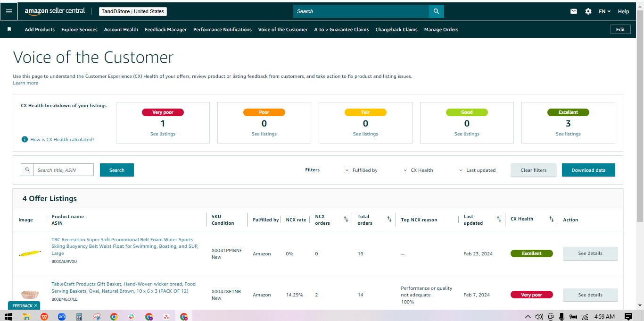Expand the CX Health filter dropdown
The width and height of the screenshot is (644, 321).
click(x=419, y=170)
